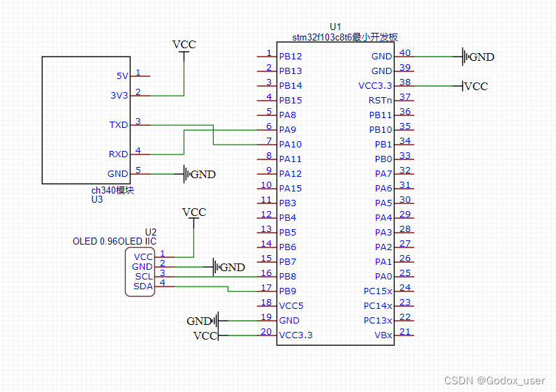Image resolution: width=556 pixels, height=392 pixels.
Task: Click the PB13 pin label
Action: pyautogui.click(x=291, y=71)
